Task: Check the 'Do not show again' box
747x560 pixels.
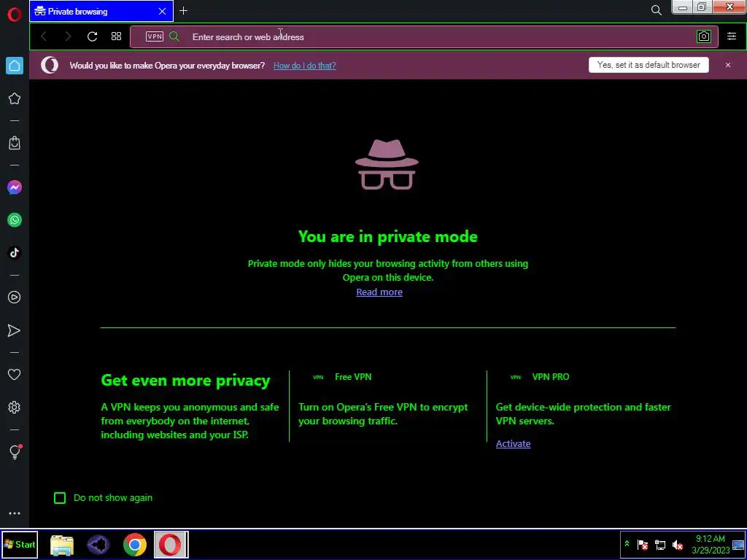Action: pyautogui.click(x=60, y=498)
